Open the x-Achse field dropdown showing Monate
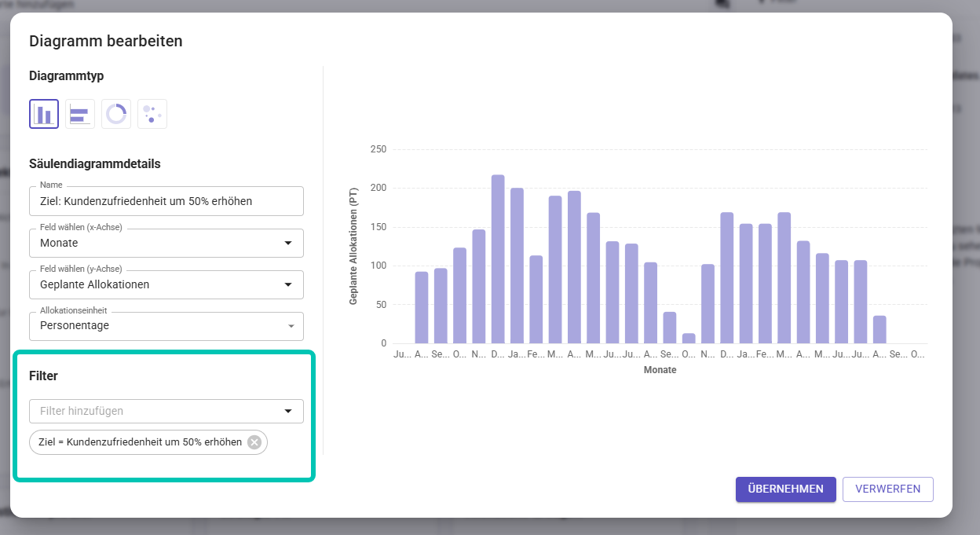Image resolution: width=980 pixels, height=535 pixels. coord(166,244)
